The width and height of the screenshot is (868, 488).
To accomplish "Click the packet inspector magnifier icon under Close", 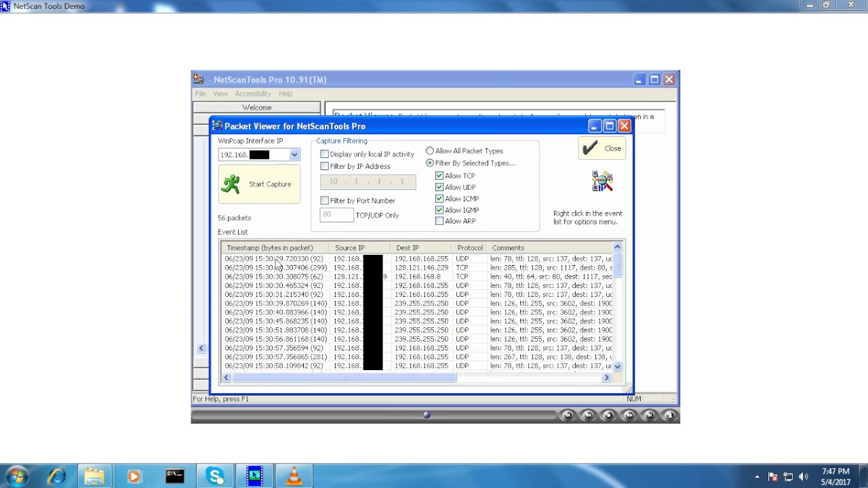I will [x=602, y=181].
